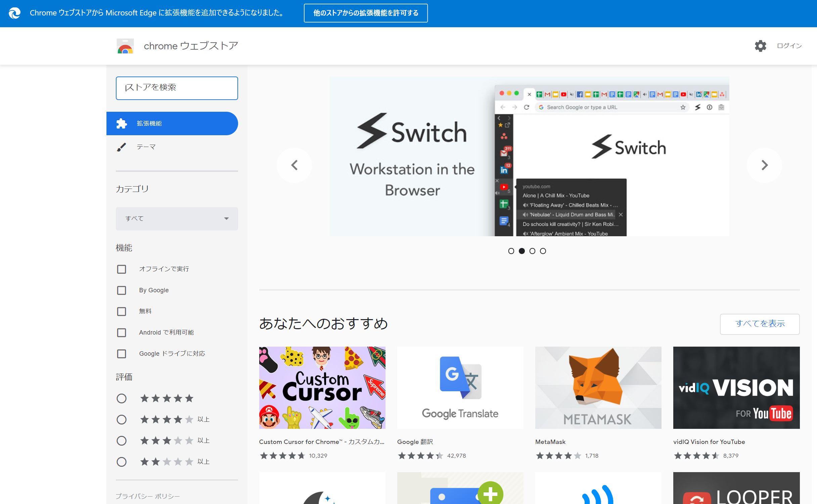Click the paintbrush テーマ icon

pos(122,147)
